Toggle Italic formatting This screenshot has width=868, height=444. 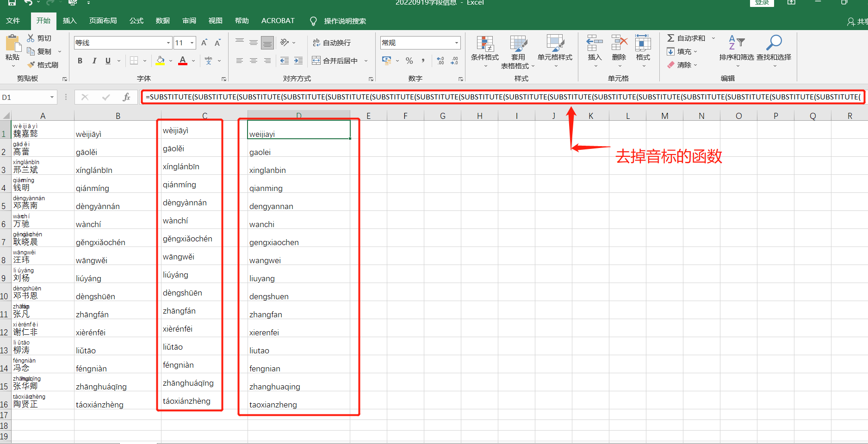(94, 61)
